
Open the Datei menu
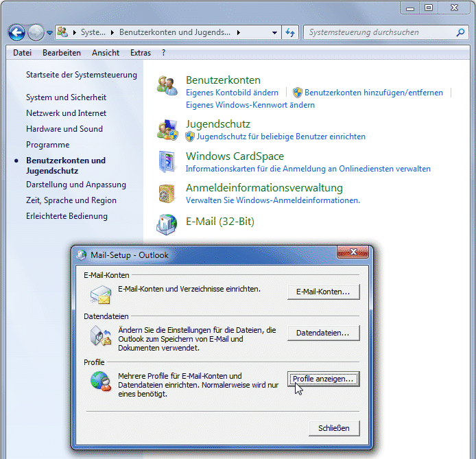click(x=22, y=53)
